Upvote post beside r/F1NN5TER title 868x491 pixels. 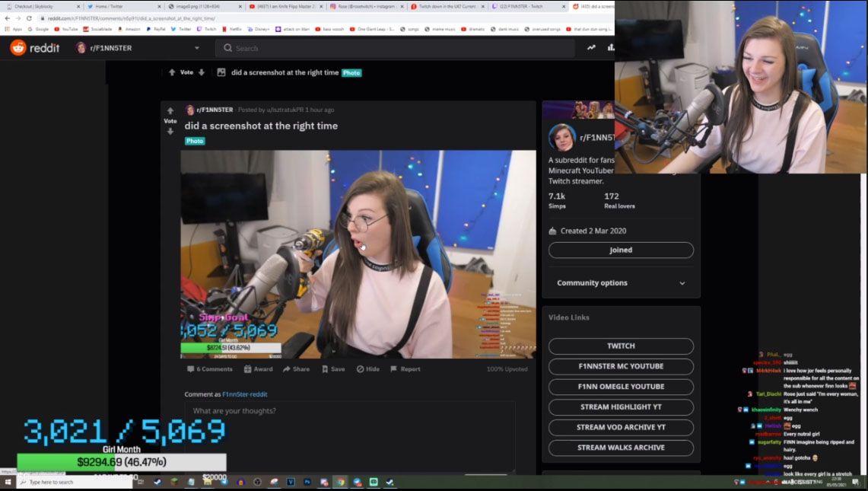170,111
